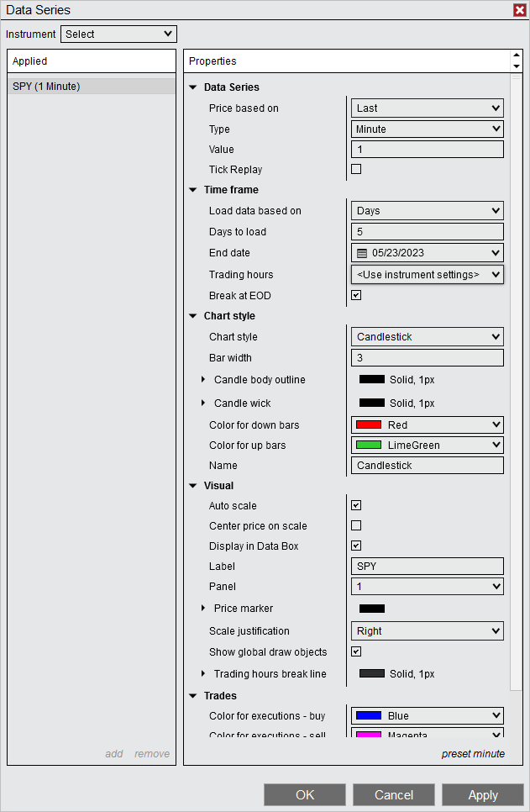Open the Load data based on dropdown
530x812 pixels.
[x=427, y=211]
